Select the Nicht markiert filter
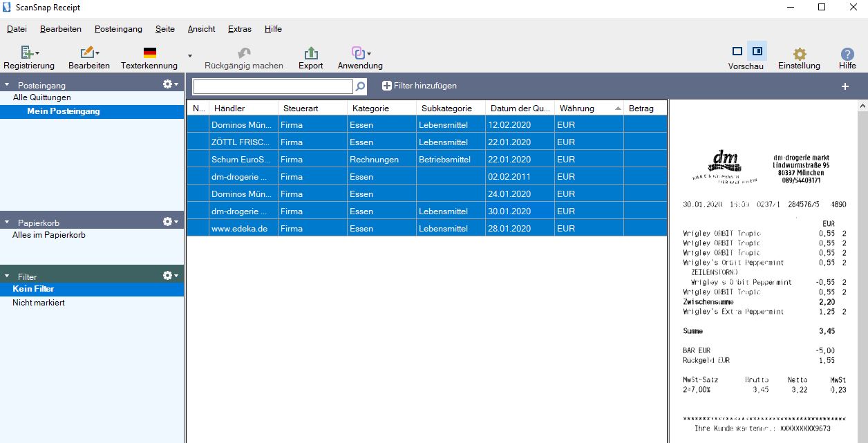Image resolution: width=868 pixels, height=443 pixels. click(39, 303)
